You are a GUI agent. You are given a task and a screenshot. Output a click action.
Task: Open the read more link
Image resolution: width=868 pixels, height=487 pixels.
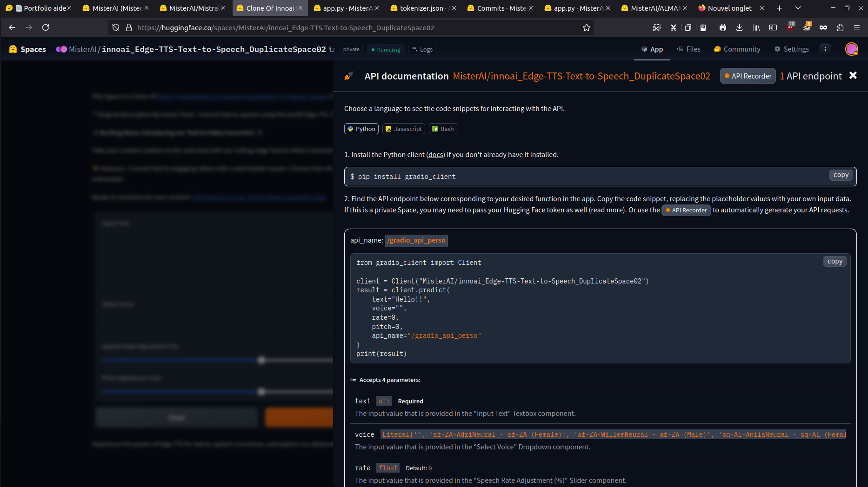coord(607,210)
